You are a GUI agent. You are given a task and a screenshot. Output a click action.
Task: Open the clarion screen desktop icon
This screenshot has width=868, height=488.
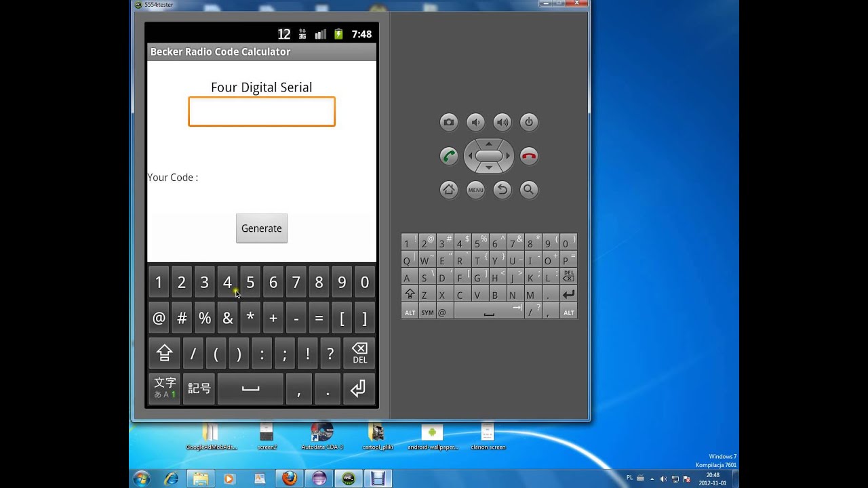point(488,436)
